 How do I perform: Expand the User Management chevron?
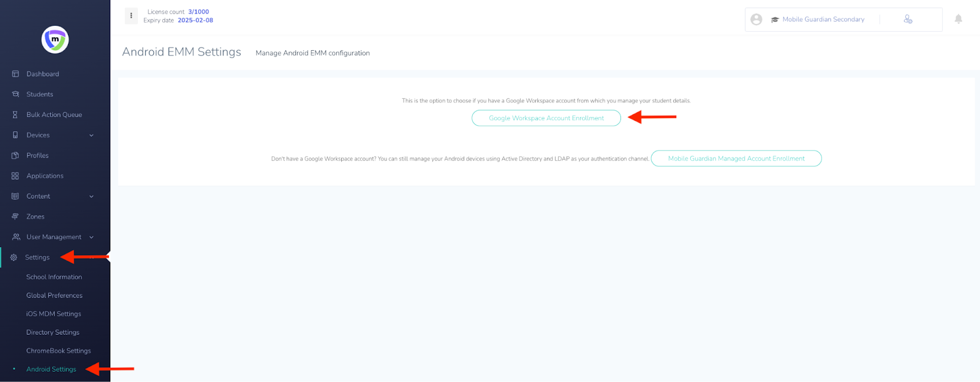pos(91,237)
